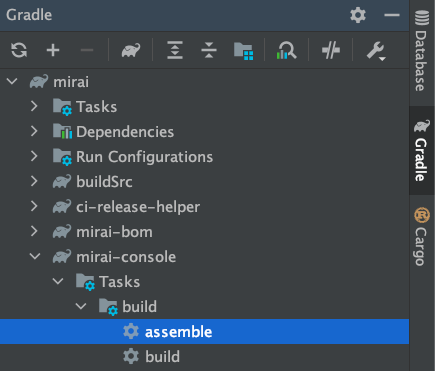435x371 pixels.
Task: Collapse the build task folder
Action: [81, 306]
